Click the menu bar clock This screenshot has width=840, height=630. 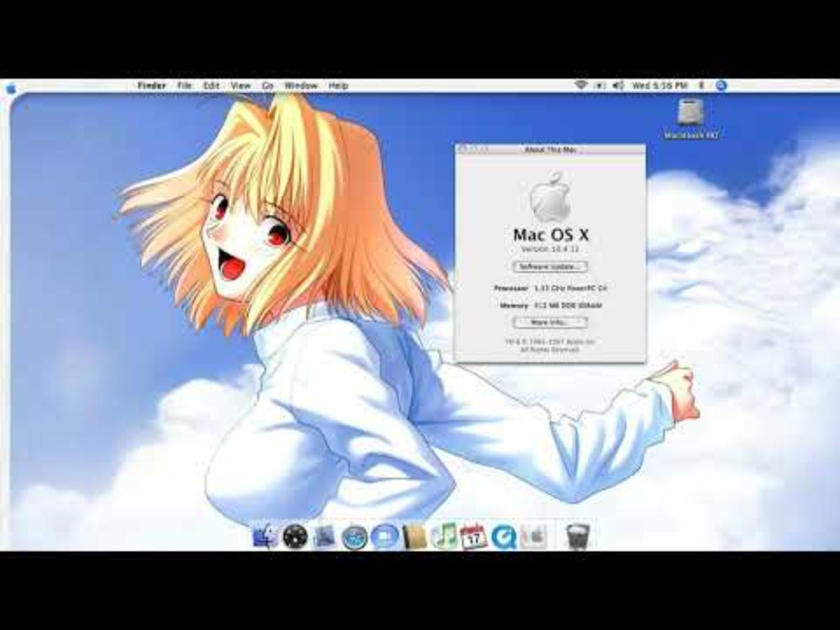coord(659,86)
